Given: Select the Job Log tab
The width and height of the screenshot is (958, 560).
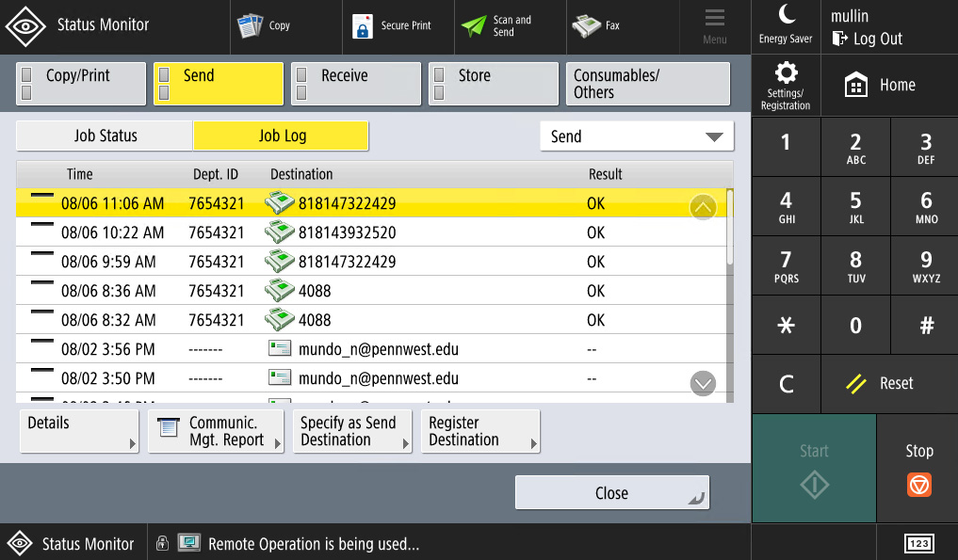Looking at the screenshot, I should click(x=281, y=136).
